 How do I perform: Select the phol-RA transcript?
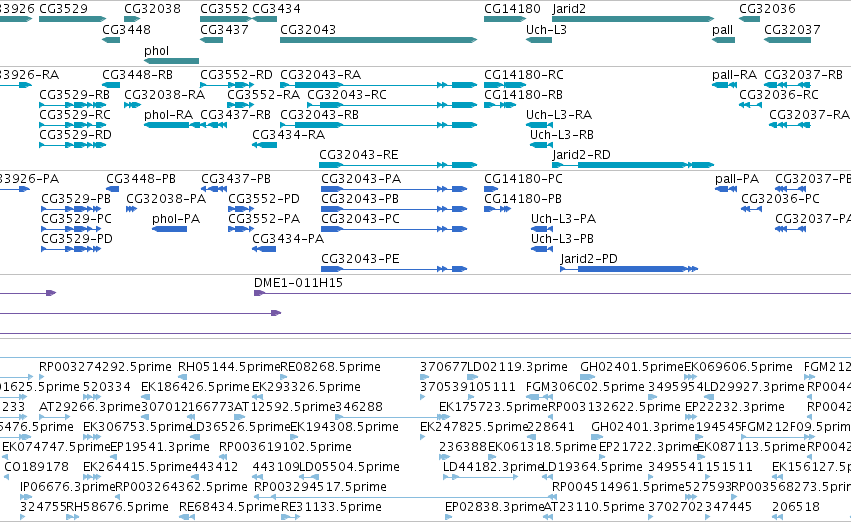pos(168,114)
